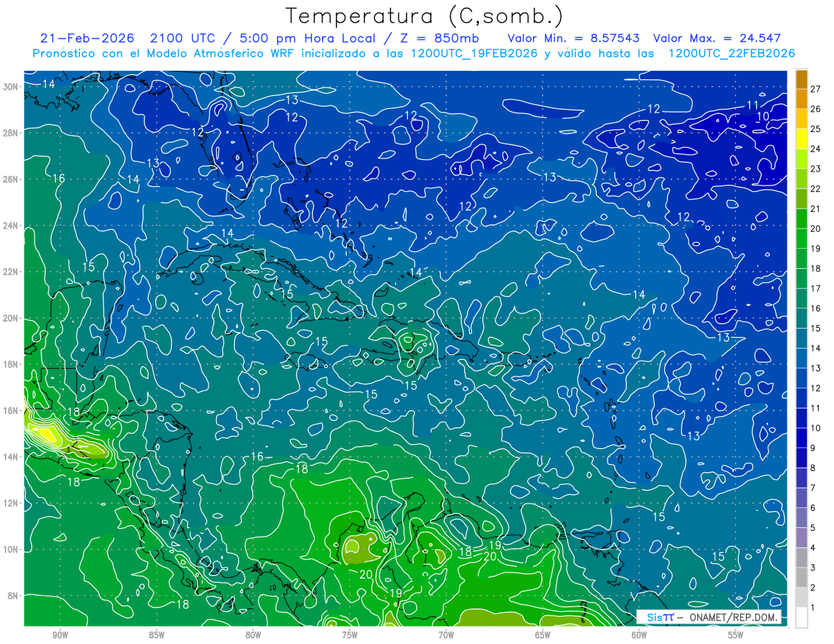Click the 'ONAMET/REP.DOM.' credit label
Image resolution: width=834 pixels, height=644 pixels.
(733, 617)
